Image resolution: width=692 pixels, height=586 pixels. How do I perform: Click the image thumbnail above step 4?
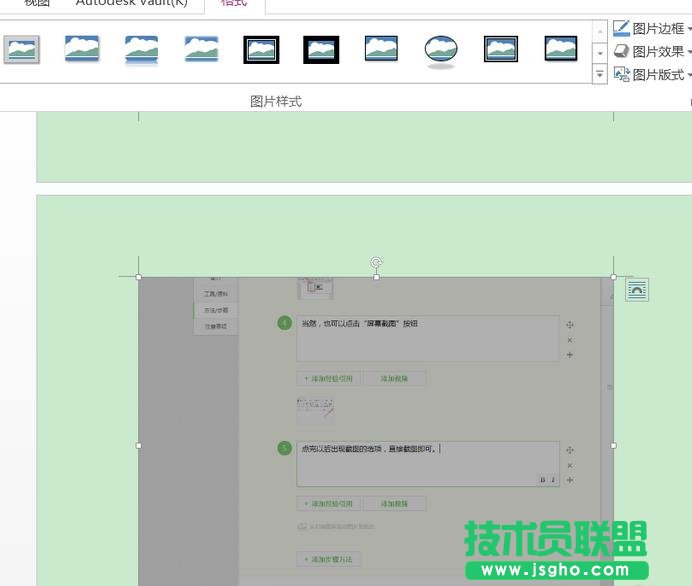[315, 288]
